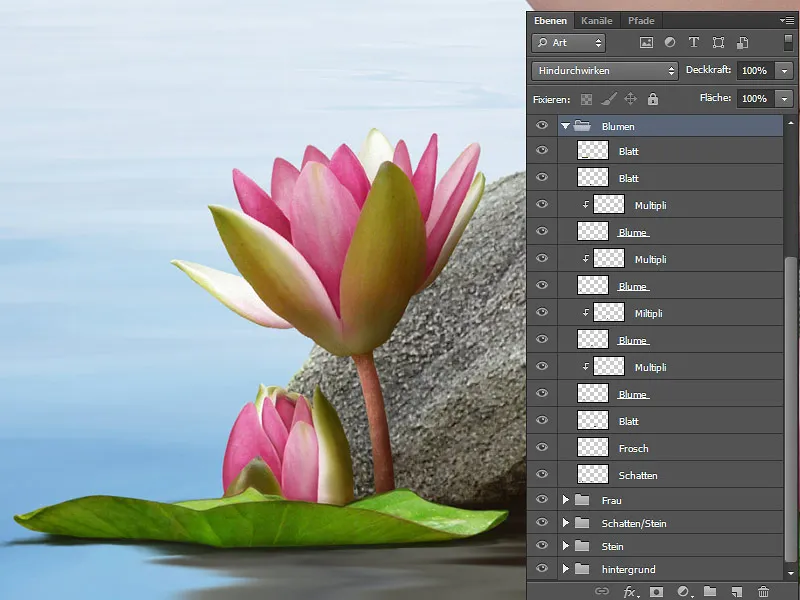Click the Schatten/Stein folder icon

(582, 523)
